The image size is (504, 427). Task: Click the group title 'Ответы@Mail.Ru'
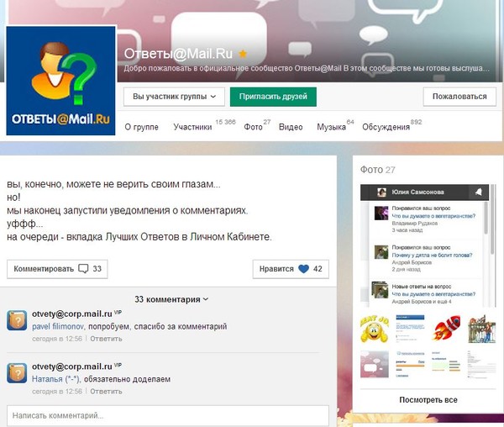[178, 54]
